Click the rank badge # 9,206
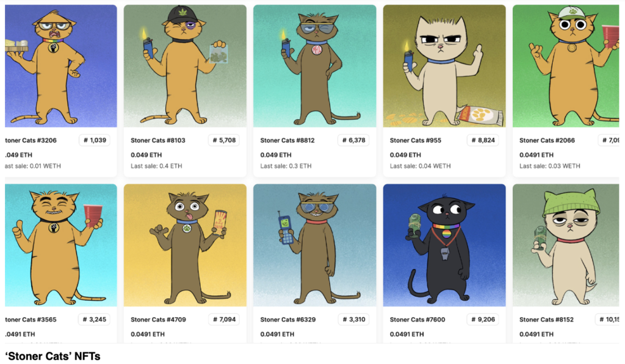625x364 pixels. coord(483,319)
